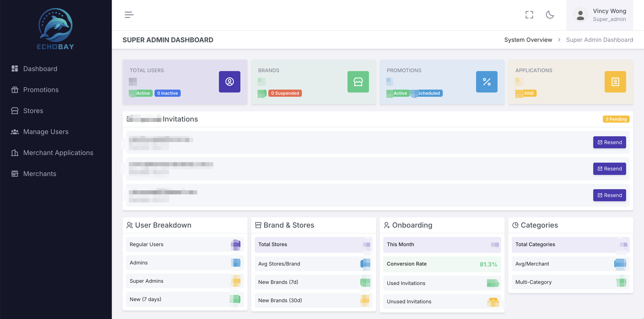Screen dimensions: 644x319
Task: Click the Applications yellow document icon
Action: pyautogui.click(x=615, y=82)
